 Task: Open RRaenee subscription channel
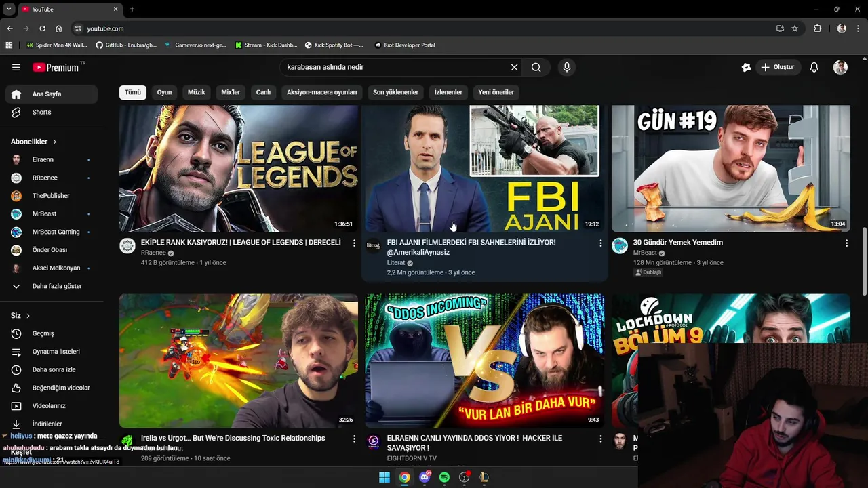(x=52, y=178)
